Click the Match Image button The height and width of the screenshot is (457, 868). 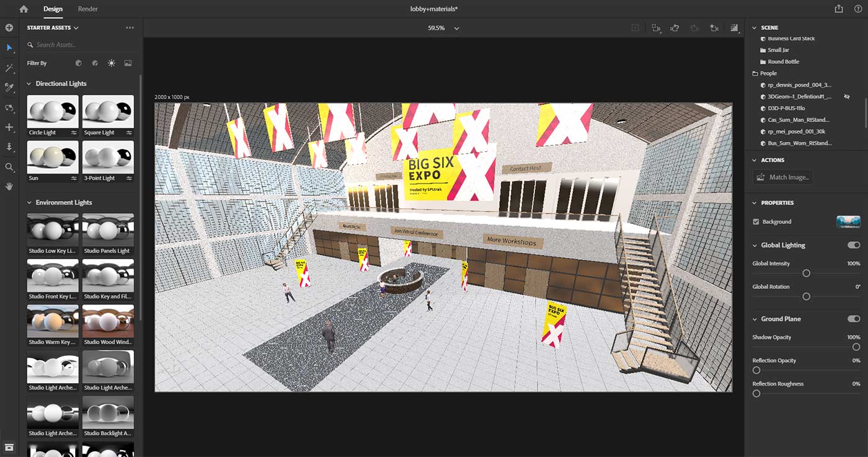tap(782, 177)
